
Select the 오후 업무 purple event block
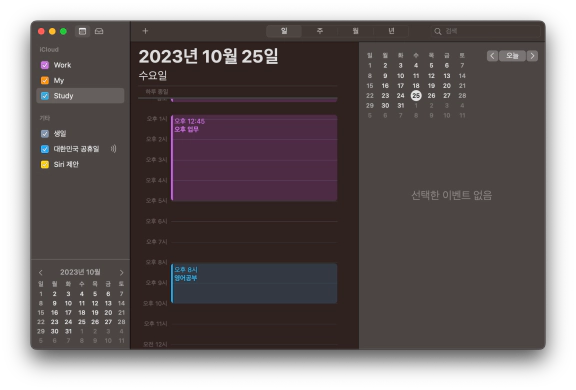click(x=254, y=158)
